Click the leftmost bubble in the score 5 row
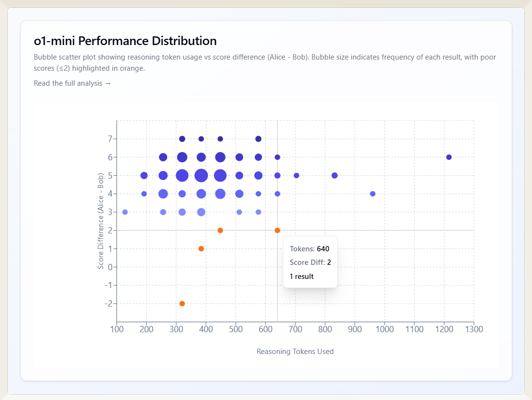Image resolution: width=532 pixels, height=400 pixels. [x=144, y=175]
